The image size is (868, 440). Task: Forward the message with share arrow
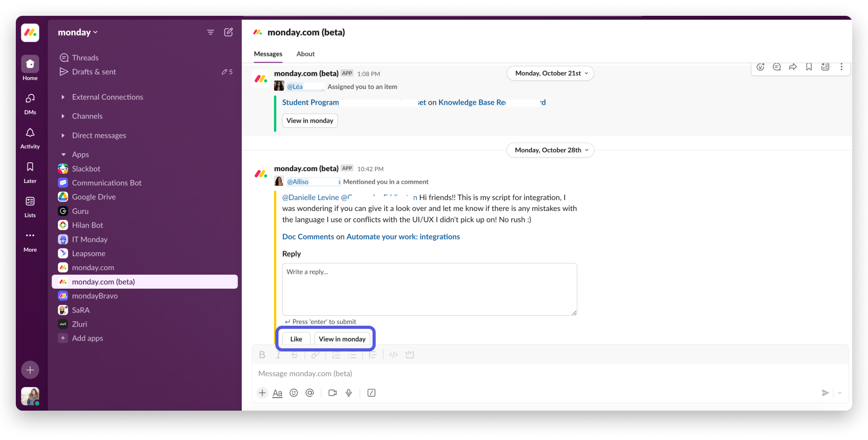[793, 67]
